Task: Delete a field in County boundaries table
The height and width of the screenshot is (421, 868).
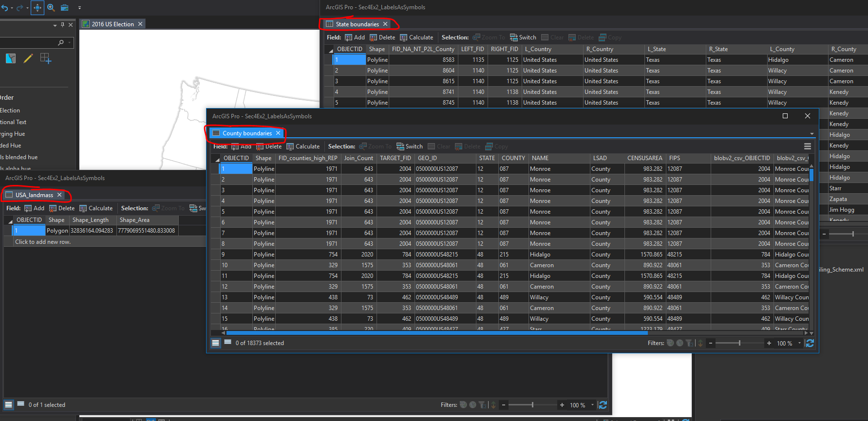Action: click(x=269, y=146)
